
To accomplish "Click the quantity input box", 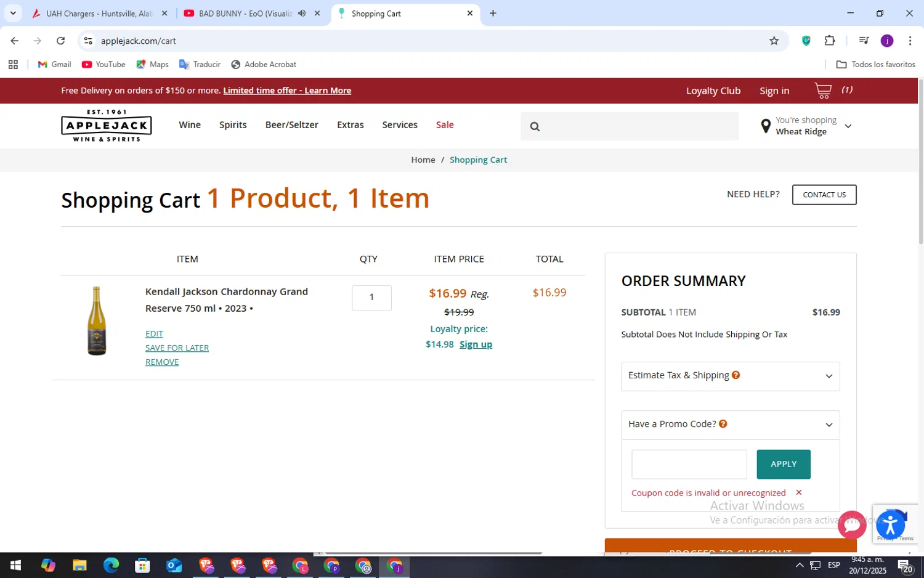I will [x=371, y=298].
